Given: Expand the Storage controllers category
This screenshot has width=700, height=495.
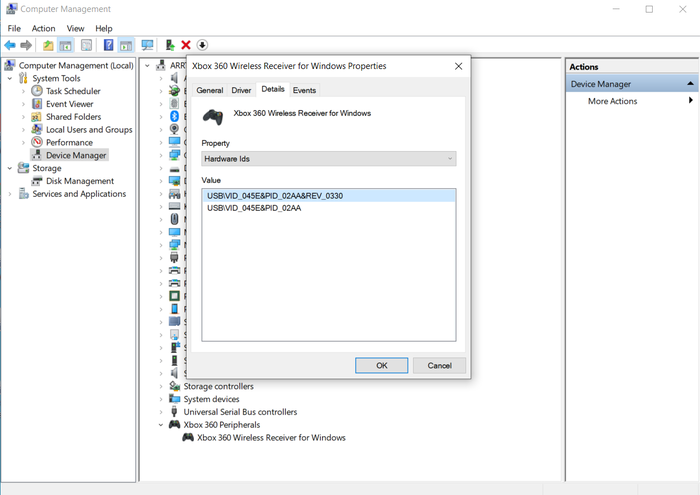Looking at the screenshot, I should [x=161, y=386].
